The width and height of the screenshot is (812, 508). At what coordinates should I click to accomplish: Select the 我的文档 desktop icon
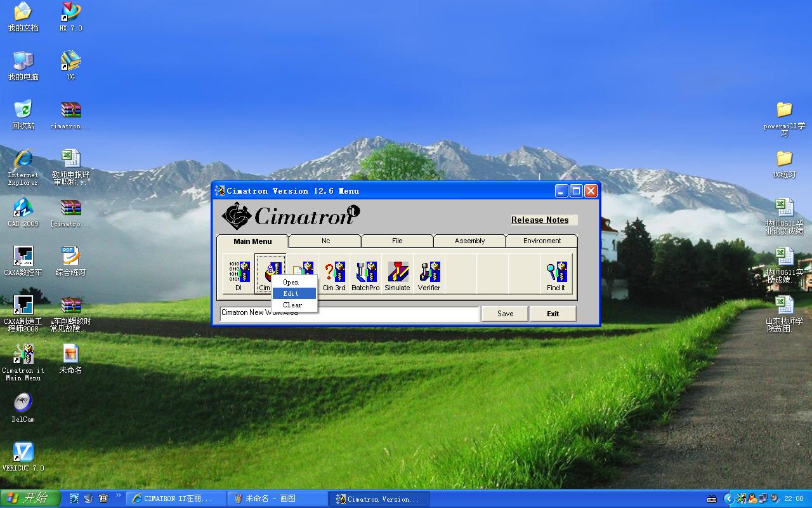pyautogui.click(x=23, y=17)
